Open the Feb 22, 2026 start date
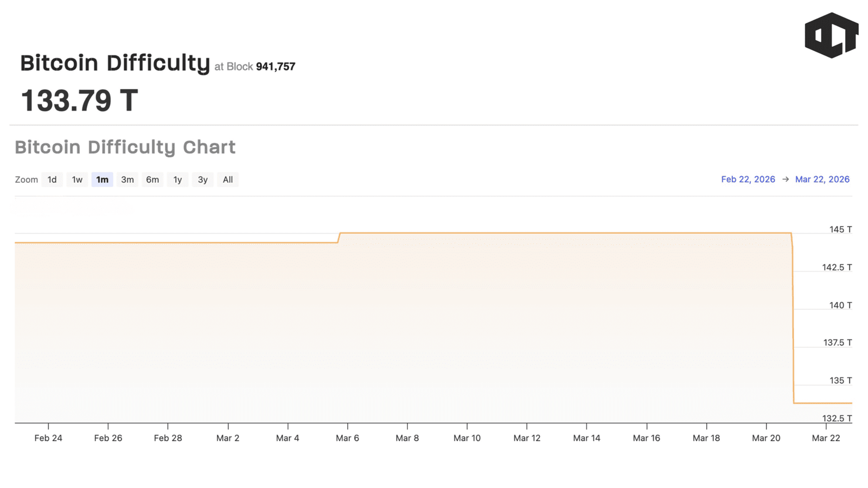This screenshot has width=868, height=488. [x=748, y=179]
